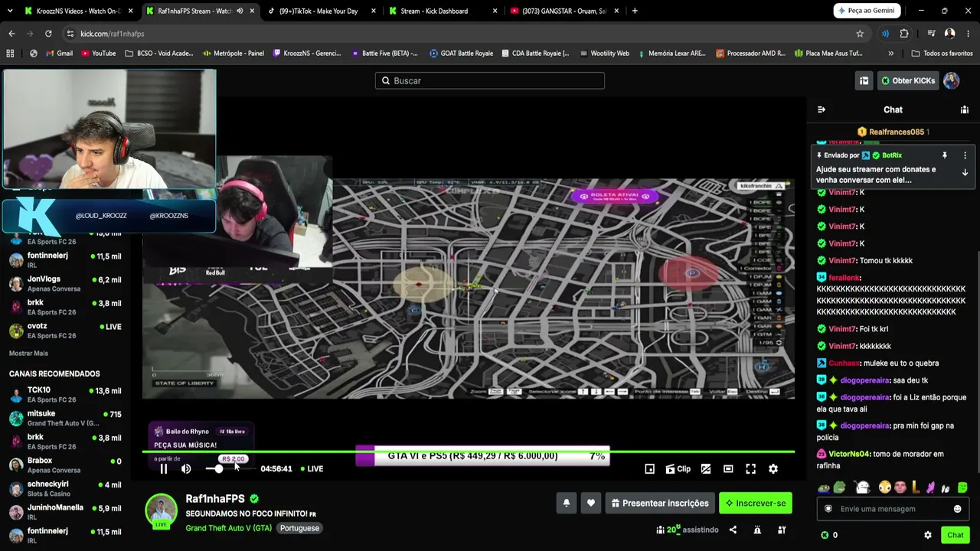
Task: Open JuninhoManella channel in sidebar
Action: click(65, 511)
